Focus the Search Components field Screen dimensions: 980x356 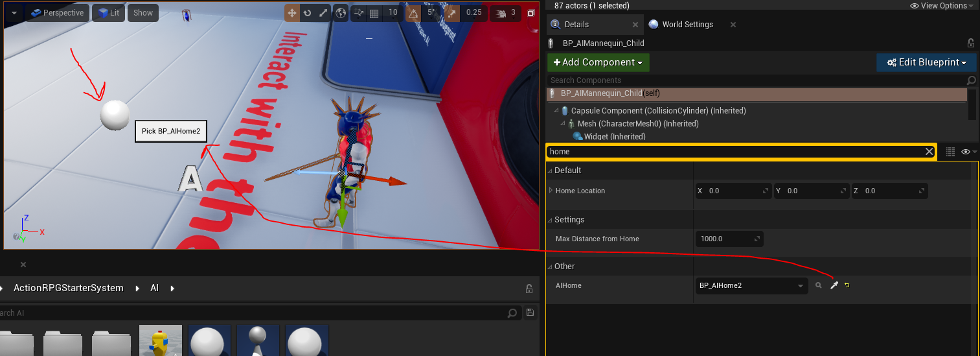pos(757,80)
